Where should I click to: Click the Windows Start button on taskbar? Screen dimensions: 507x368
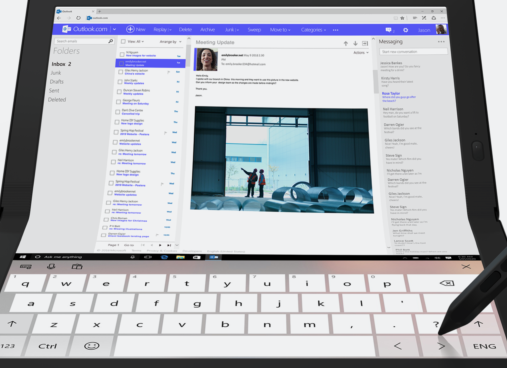[x=23, y=257]
